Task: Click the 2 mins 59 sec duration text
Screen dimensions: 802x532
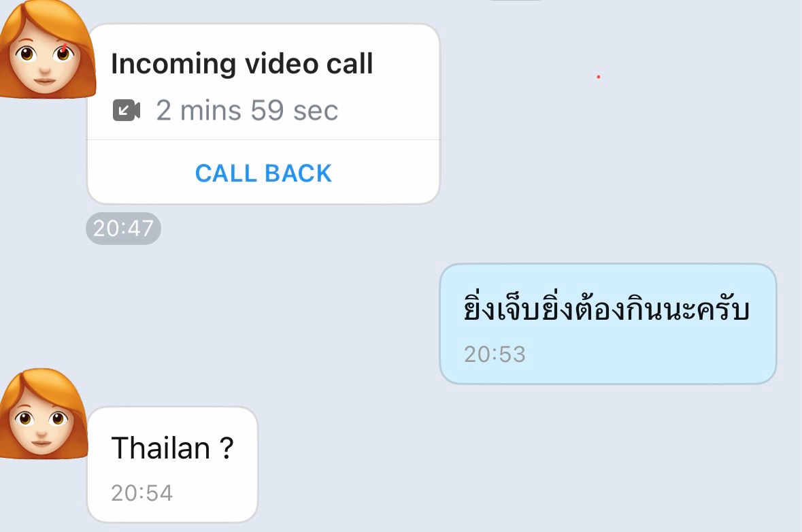Action: pyautogui.click(x=247, y=110)
